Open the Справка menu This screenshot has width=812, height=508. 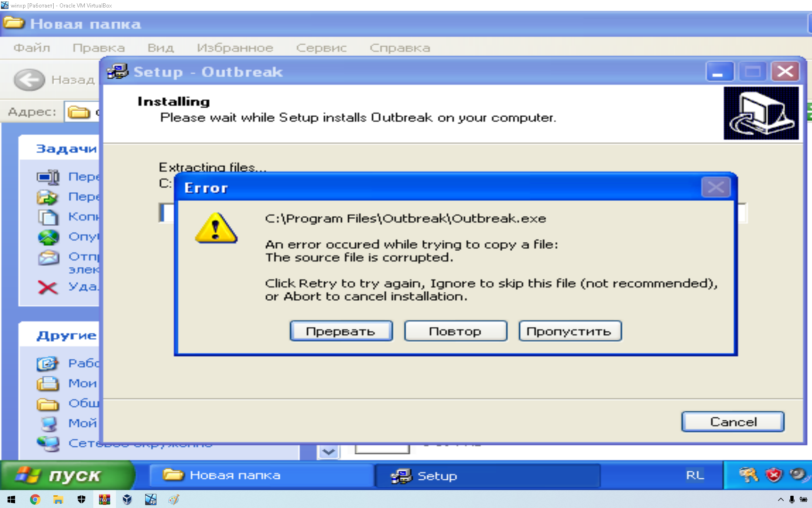[x=400, y=48]
